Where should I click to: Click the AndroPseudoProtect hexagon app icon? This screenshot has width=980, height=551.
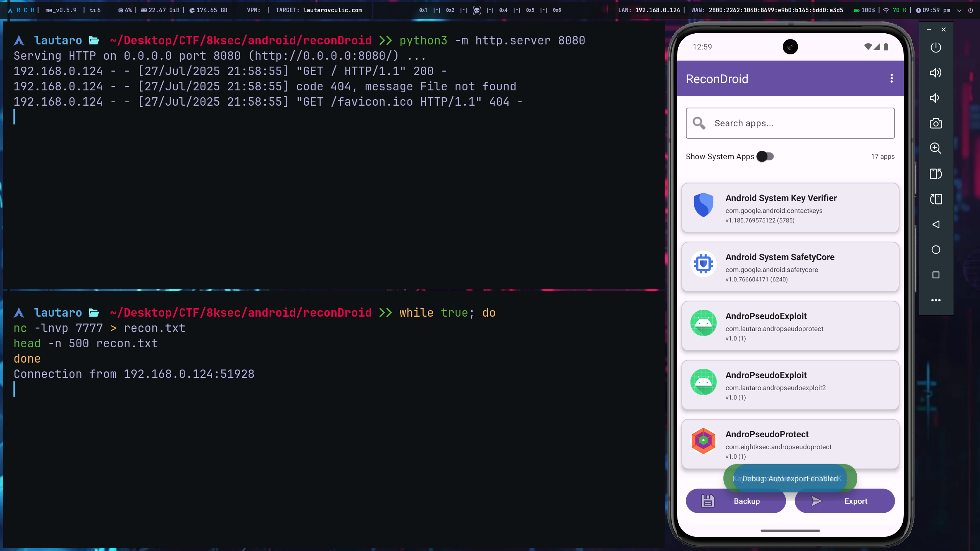(704, 441)
